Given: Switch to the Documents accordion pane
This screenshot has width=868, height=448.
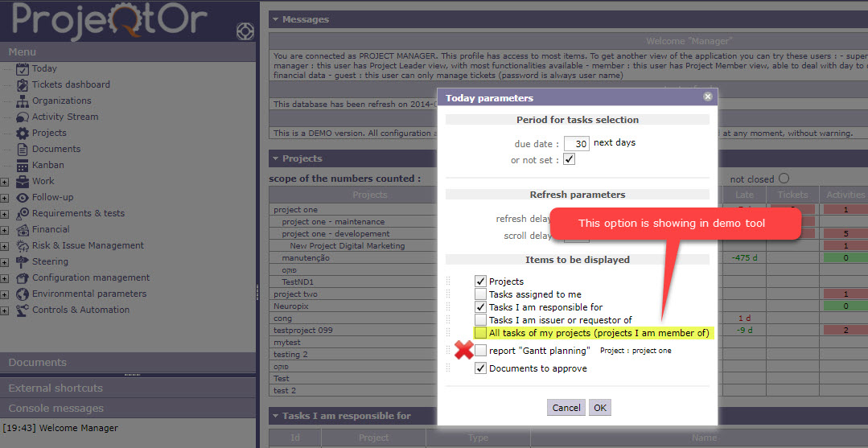Looking at the screenshot, I should click(38, 363).
